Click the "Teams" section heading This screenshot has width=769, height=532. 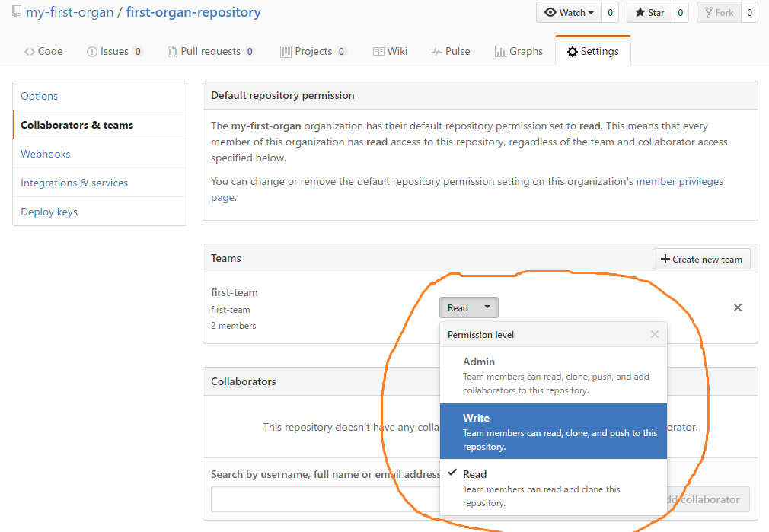coord(225,259)
